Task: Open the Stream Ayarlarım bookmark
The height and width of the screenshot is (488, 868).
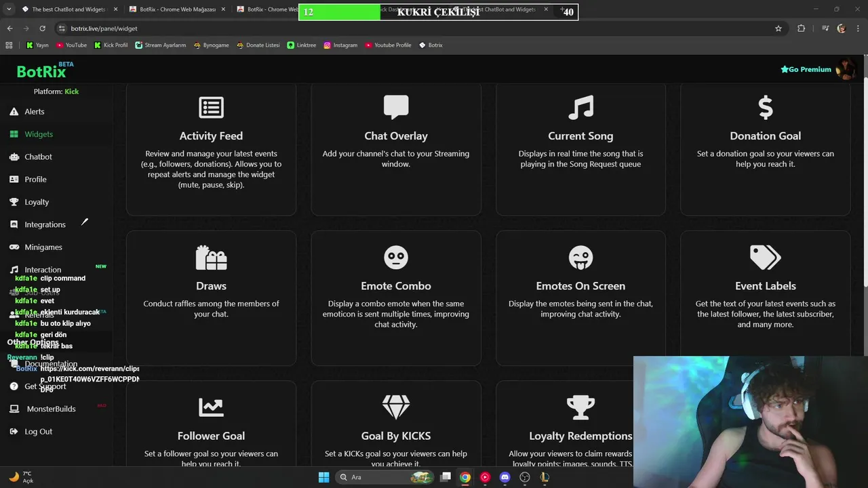Action: pyautogui.click(x=160, y=45)
